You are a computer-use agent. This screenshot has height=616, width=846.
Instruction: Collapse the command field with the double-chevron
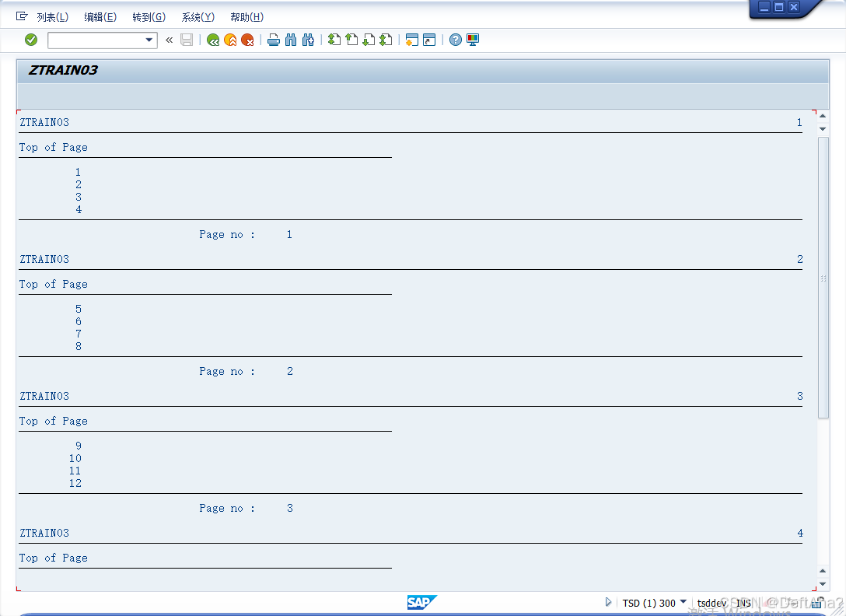(x=170, y=40)
